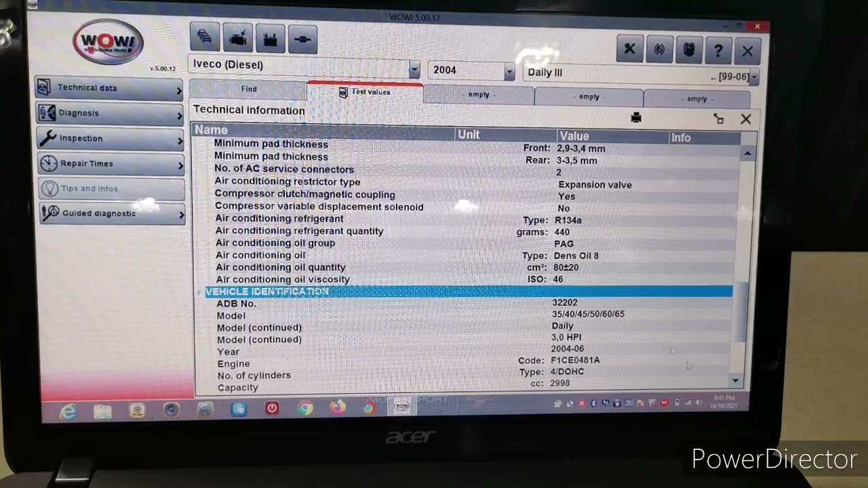Open the file explorer folder in taskbar

click(102, 411)
